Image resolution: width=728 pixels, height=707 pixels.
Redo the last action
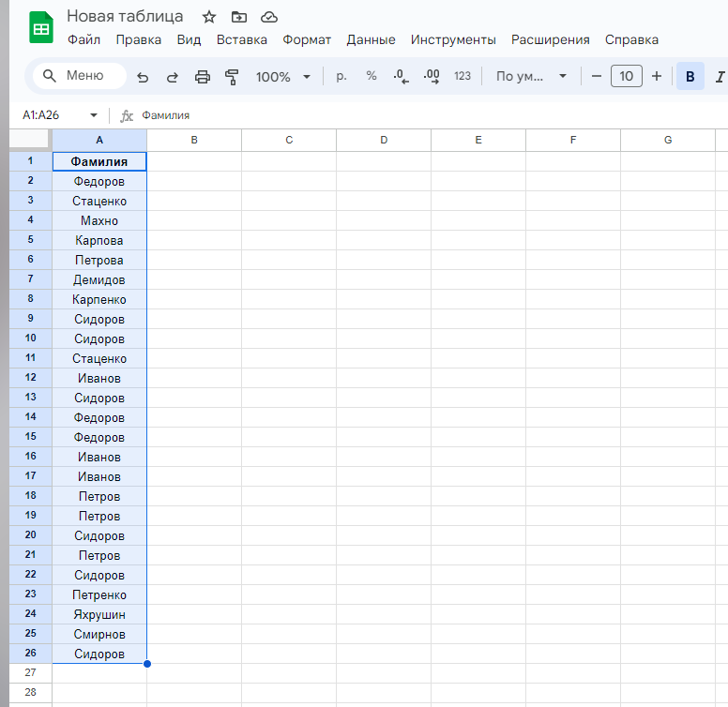tap(173, 77)
